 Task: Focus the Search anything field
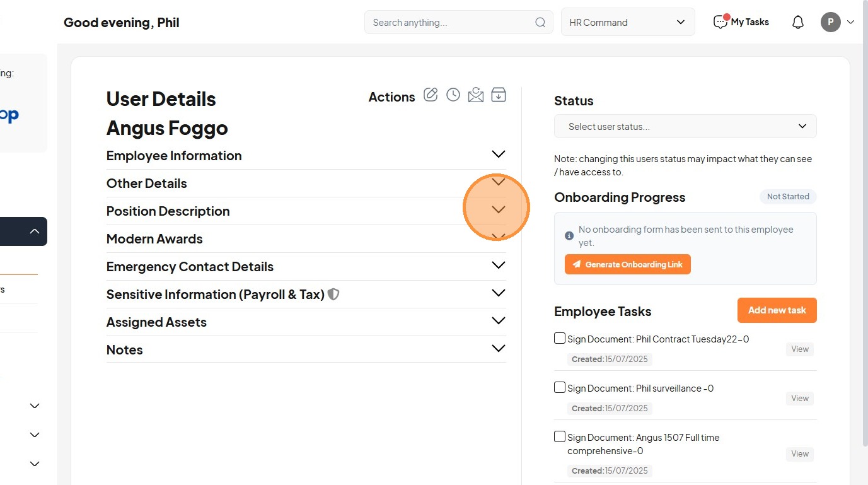[x=451, y=23]
